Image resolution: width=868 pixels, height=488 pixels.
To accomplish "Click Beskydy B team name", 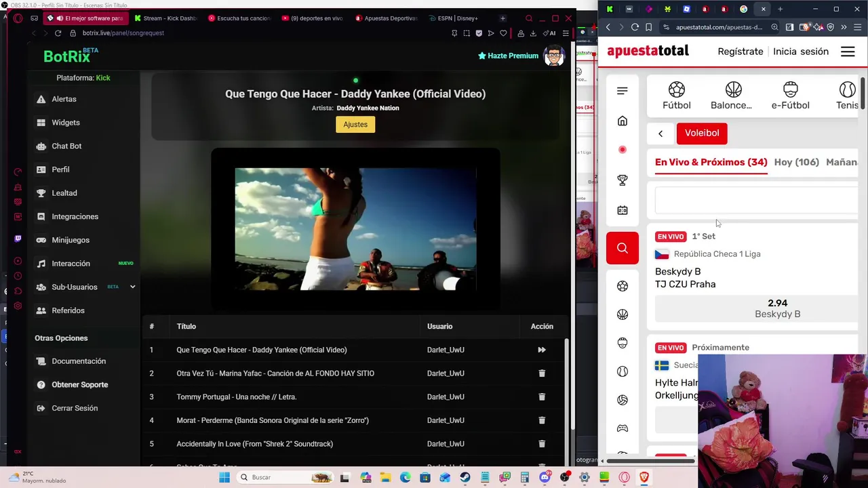I will [677, 272].
